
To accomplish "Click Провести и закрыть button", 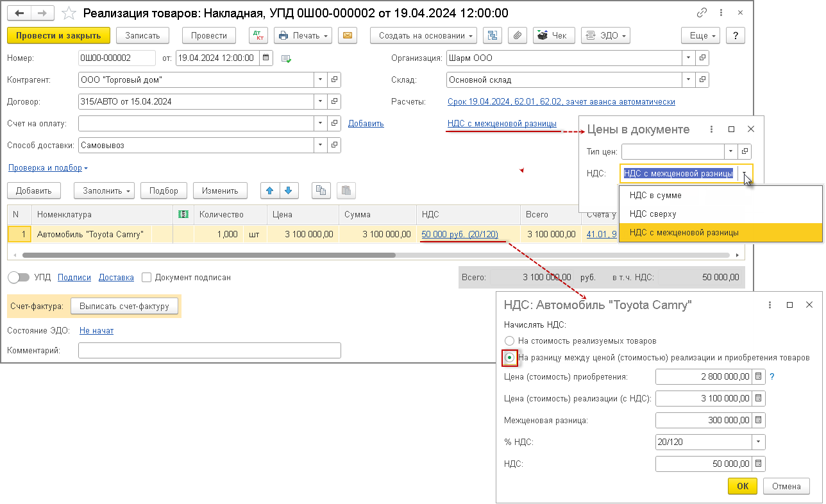I will click(59, 36).
